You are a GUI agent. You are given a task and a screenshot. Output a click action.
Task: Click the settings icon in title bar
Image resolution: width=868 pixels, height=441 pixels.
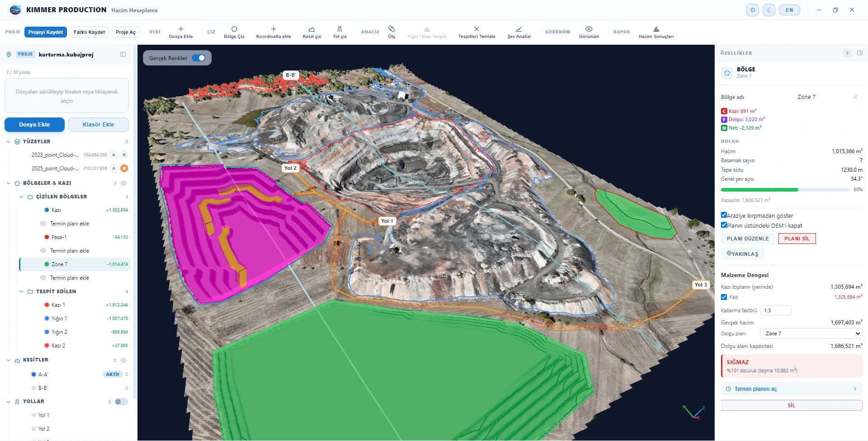pyautogui.click(x=753, y=10)
